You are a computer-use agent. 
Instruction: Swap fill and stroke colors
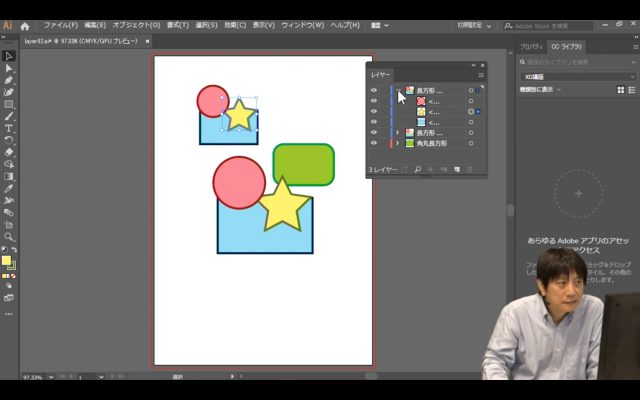click(14, 249)
